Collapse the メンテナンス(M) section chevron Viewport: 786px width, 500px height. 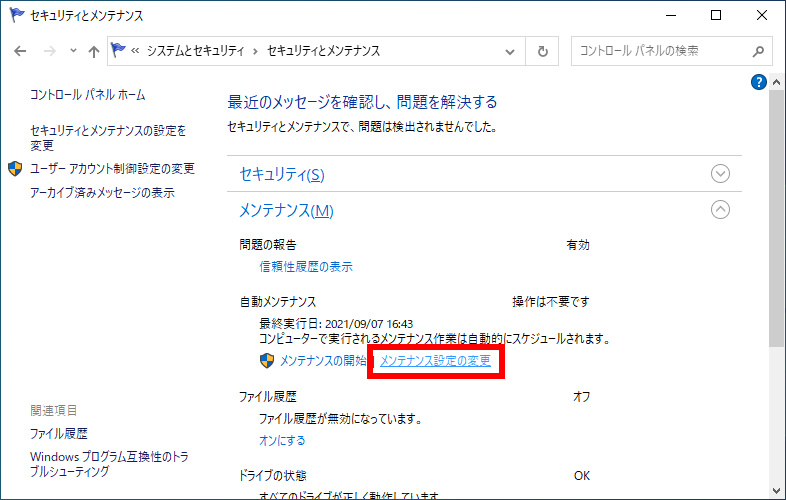click(x=720, y=210)
